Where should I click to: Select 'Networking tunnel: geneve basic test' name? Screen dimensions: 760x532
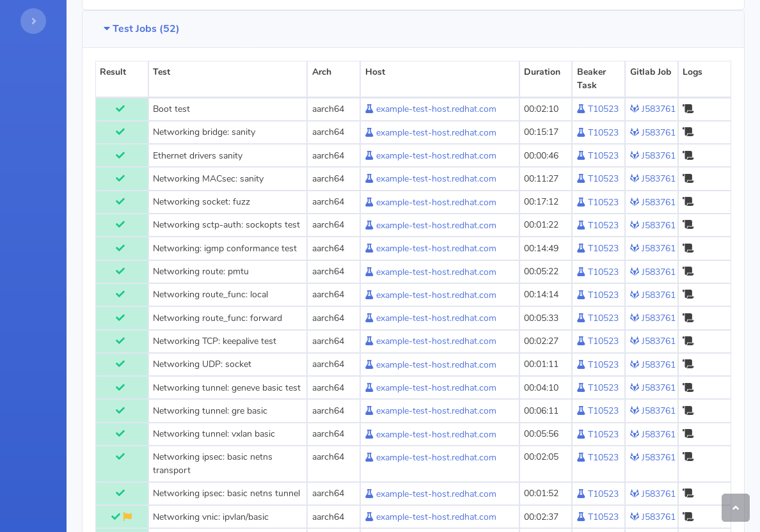(x=226, y=387)
